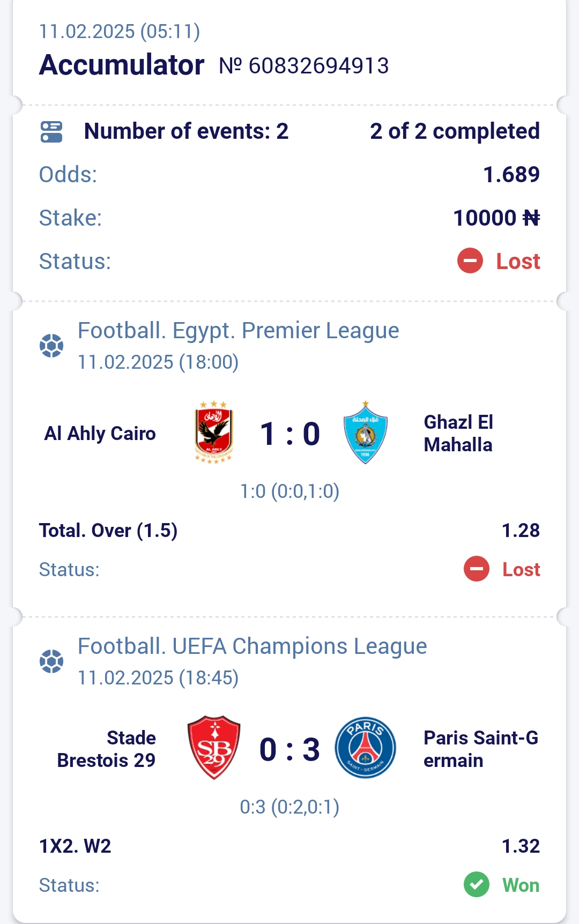Click the Paris Saint-Germain team name
This screenshot has width=579, height=924.
coord(481,749)
